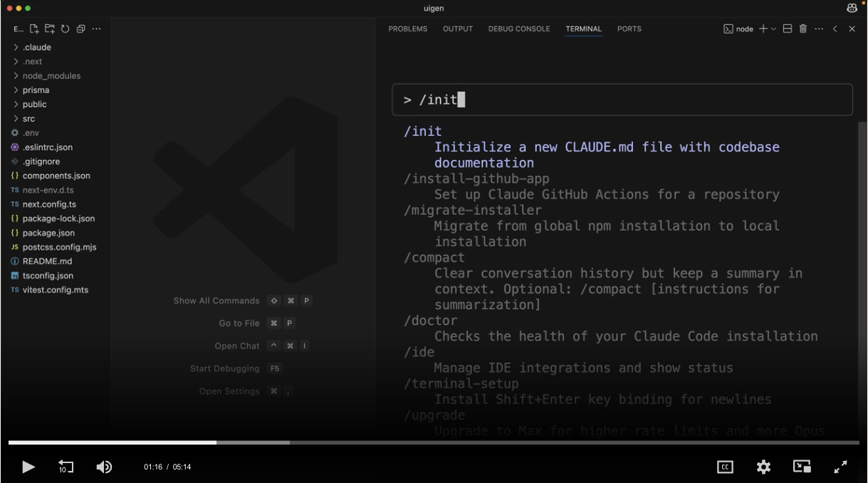This screenshot has width=868, height=483.
Task: Refresh the Explorer file tree
Action: pos(65,29)
